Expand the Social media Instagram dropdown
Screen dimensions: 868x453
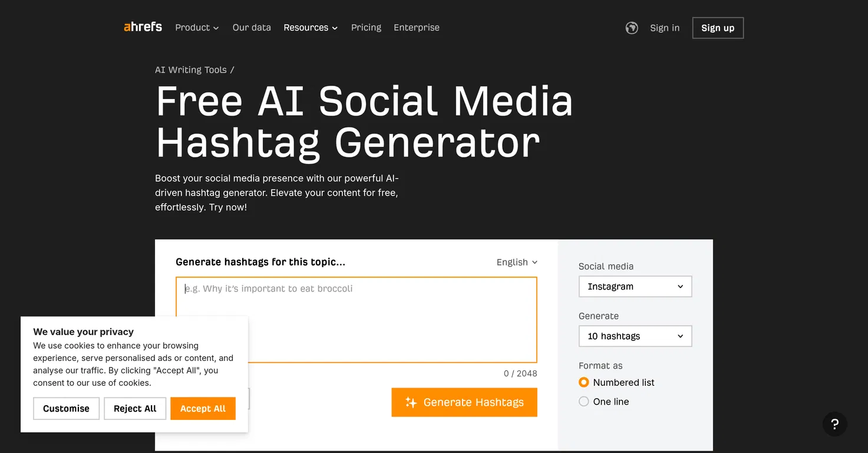pos(635,287)
